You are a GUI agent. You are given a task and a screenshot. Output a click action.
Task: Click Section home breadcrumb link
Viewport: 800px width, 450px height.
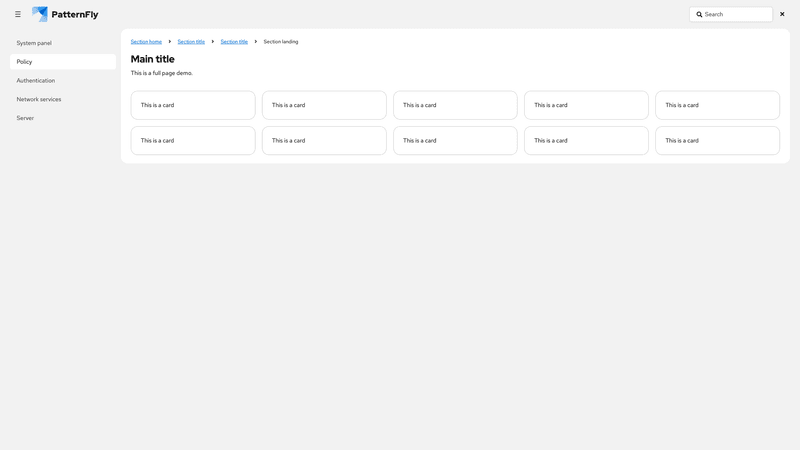pos(146,42)
